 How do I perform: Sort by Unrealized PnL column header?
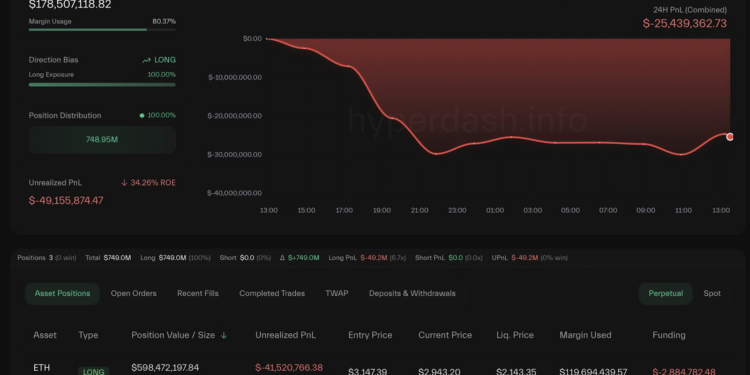point(285,335)
